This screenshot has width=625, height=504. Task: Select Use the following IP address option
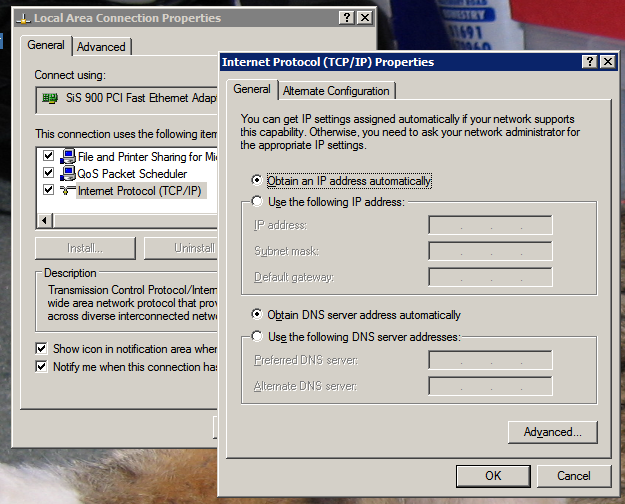point(258,202)
